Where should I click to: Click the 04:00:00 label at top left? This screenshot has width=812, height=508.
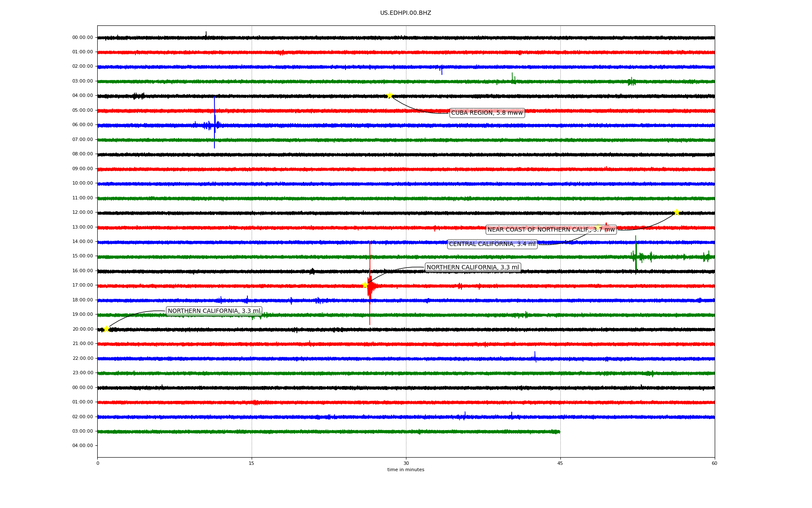tap(82, 96)
